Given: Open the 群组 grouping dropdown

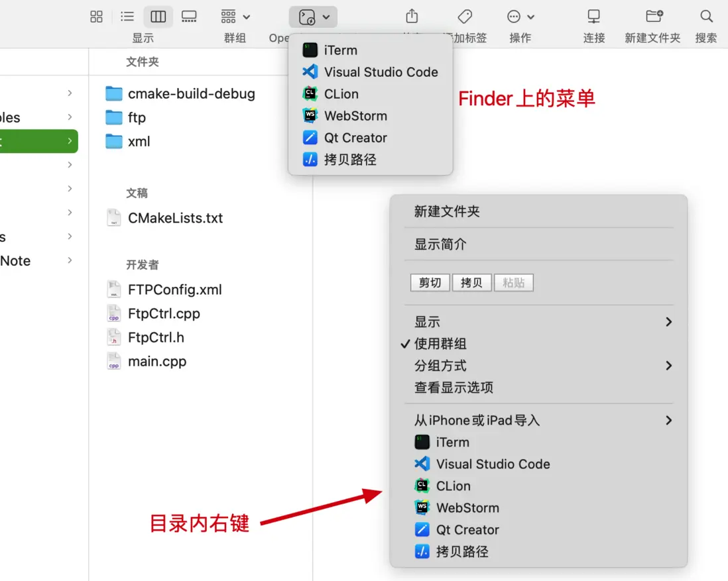Looking at the screenshot, I should click(x=235, y=17).
